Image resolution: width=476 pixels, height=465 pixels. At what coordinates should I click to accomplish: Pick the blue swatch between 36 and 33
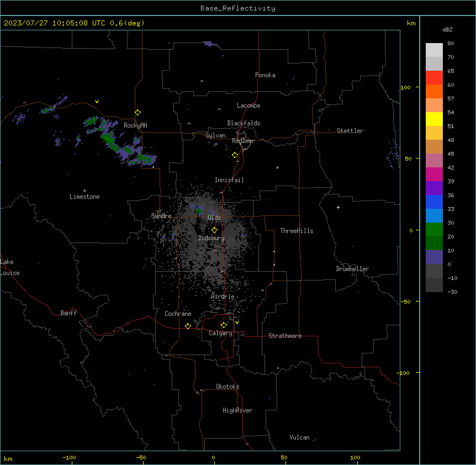click(x=434, y=202)
